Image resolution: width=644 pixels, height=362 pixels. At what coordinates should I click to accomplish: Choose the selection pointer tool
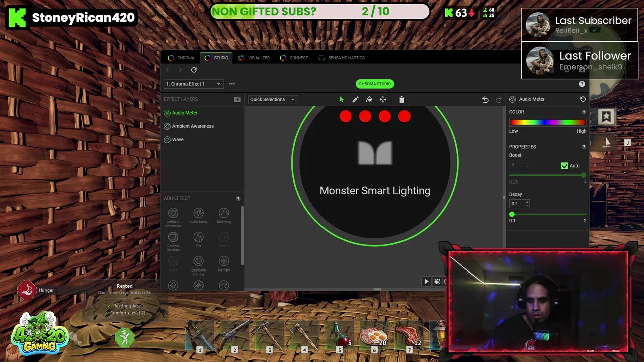(342, 99)
